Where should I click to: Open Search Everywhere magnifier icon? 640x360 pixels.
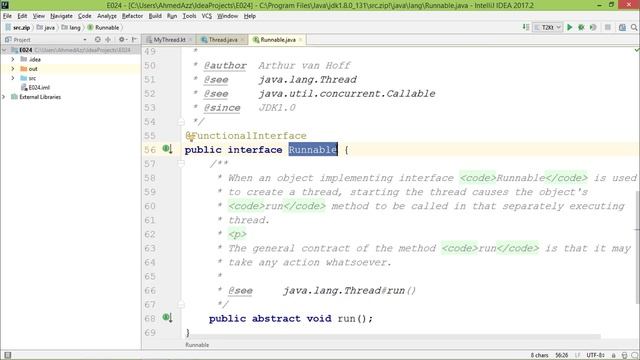(x=634, y=27)
